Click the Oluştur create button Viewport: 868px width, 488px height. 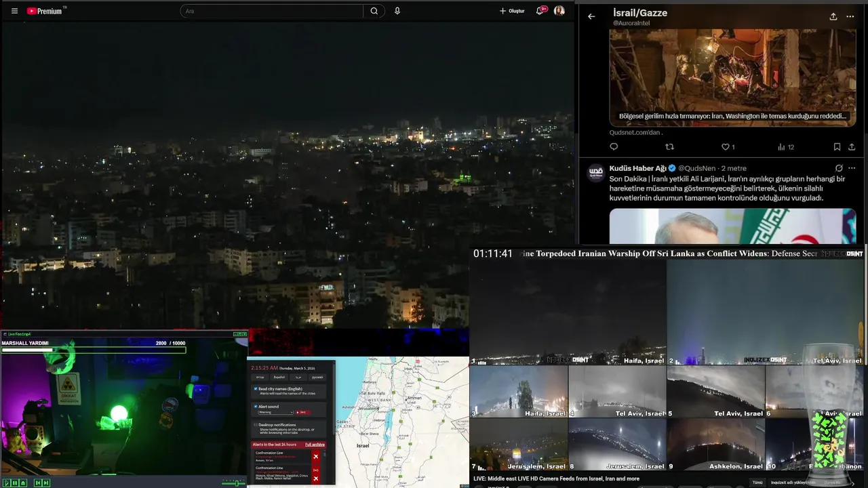click(x=512, y=11)
